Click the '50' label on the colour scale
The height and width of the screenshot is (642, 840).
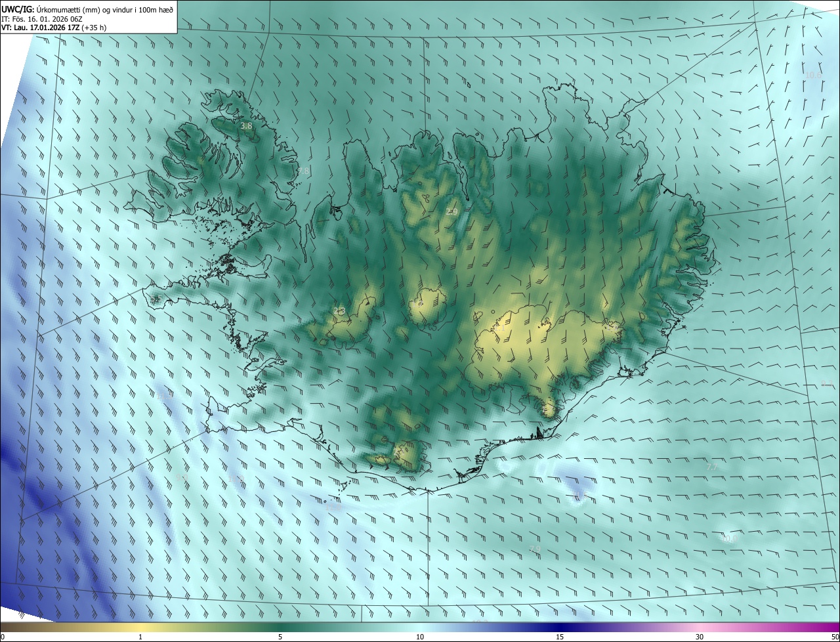pyautogui.click(x=835, y=637)
